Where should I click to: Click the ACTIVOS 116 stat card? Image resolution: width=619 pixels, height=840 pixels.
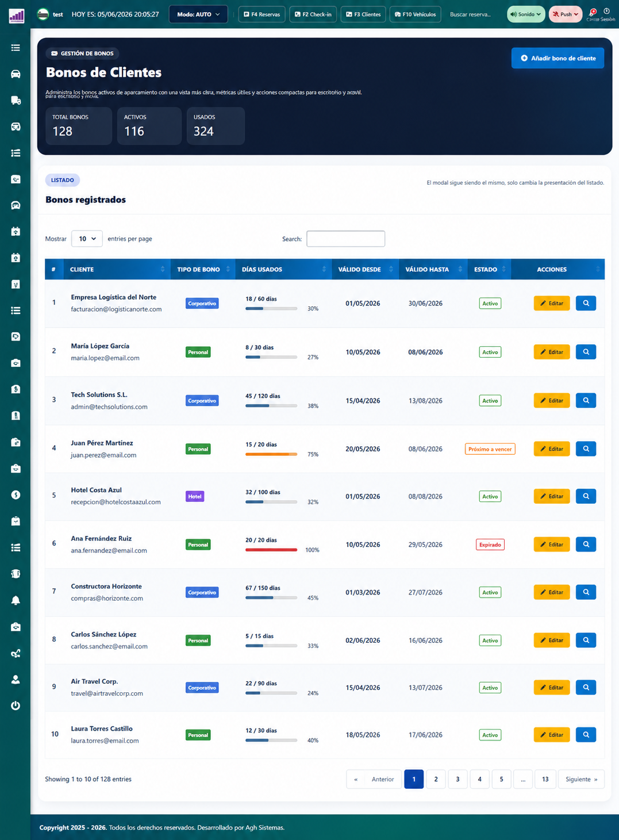tap(149, 126)
